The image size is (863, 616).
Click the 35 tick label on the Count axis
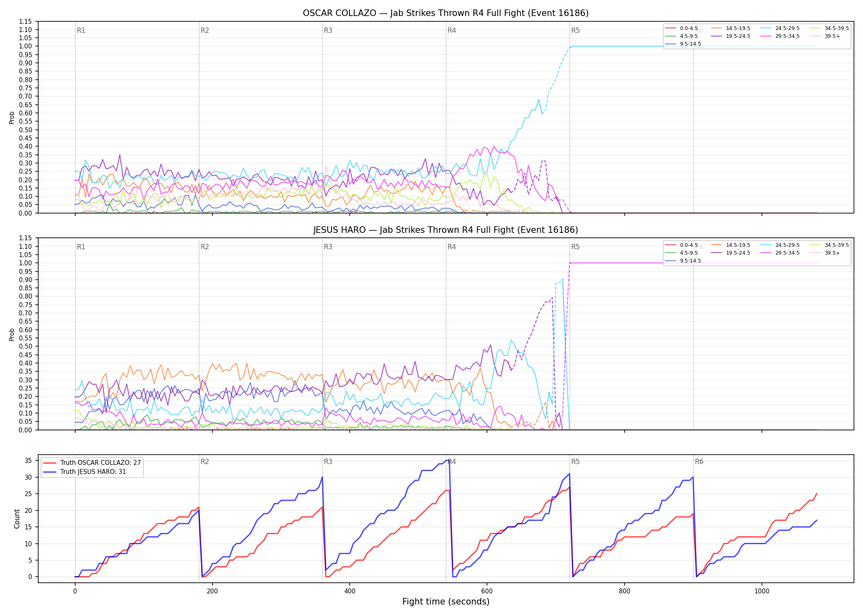(x=28, y=461)
